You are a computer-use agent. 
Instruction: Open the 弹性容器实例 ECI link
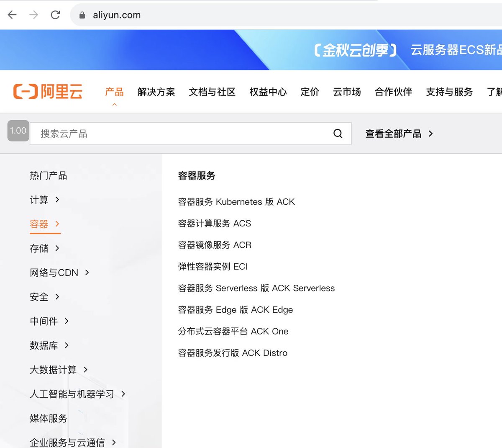pos(213,266)
